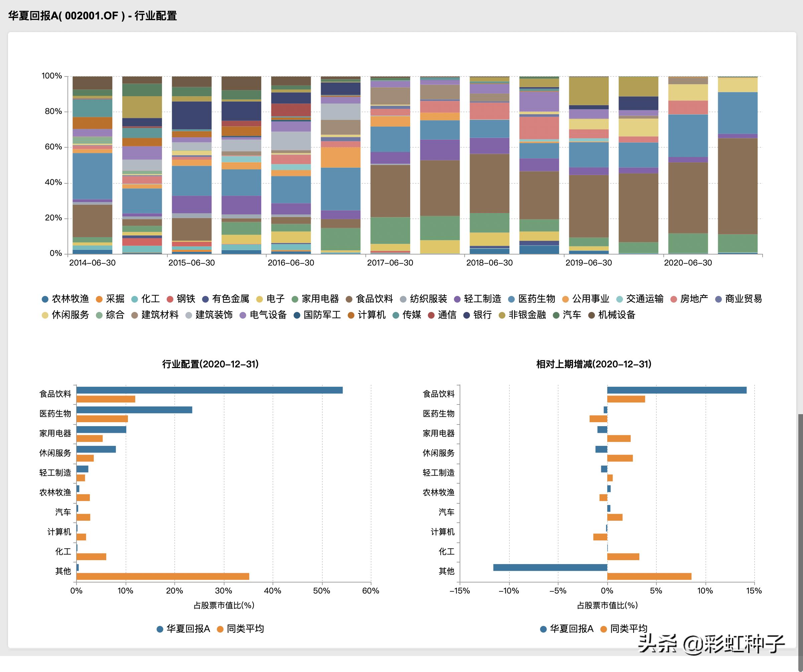Click the 其他 orange bar in 行业配置 chart
The width and height of the screenshot is (803, 672).
[x=163, y=576]
